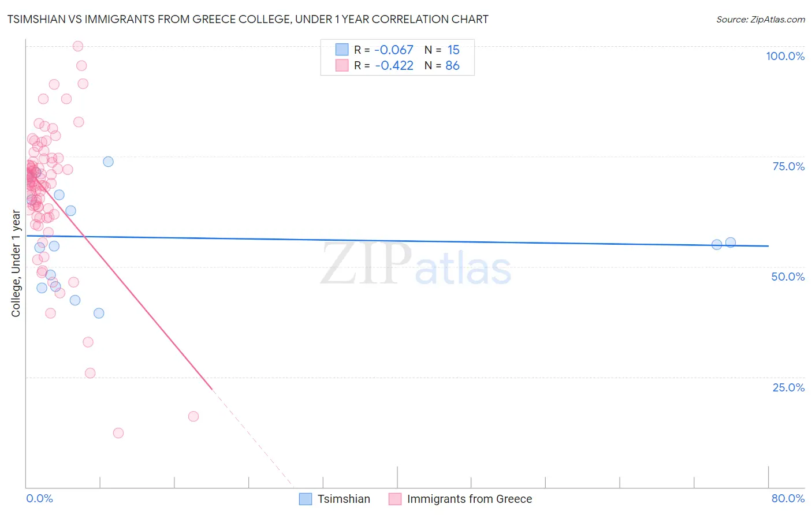The height and width of the screenshot is (515, 812).
Task: Click the blue swatch beside R = -0.067
Action: pyautogui.click(x=342, y=50)
